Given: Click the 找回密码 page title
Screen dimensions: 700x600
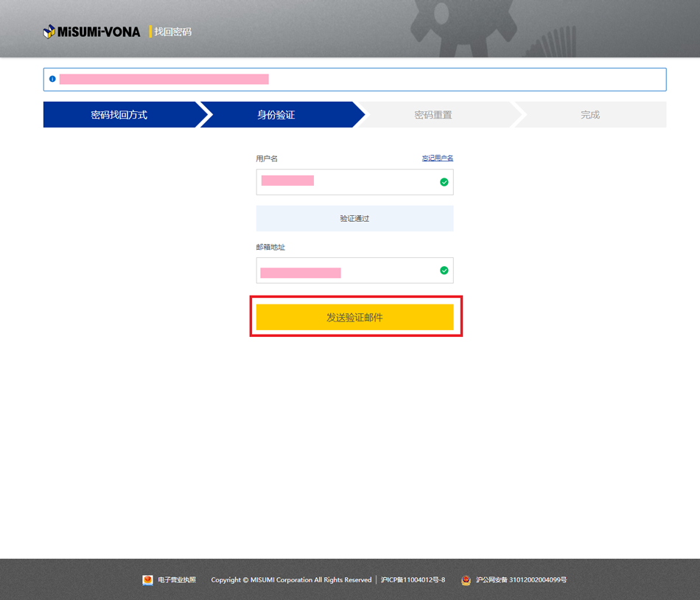Looking at the screenshot, I should (172, 32).
